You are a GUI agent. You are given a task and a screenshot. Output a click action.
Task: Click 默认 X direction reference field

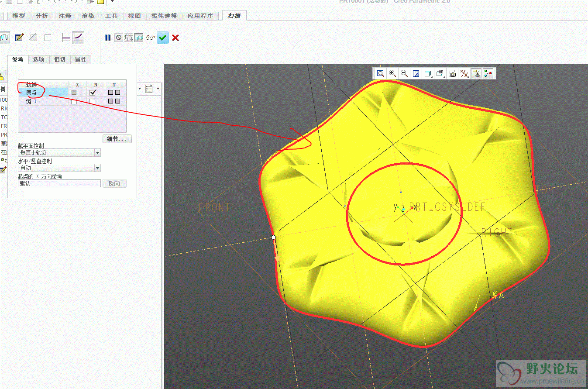(59, 183)
